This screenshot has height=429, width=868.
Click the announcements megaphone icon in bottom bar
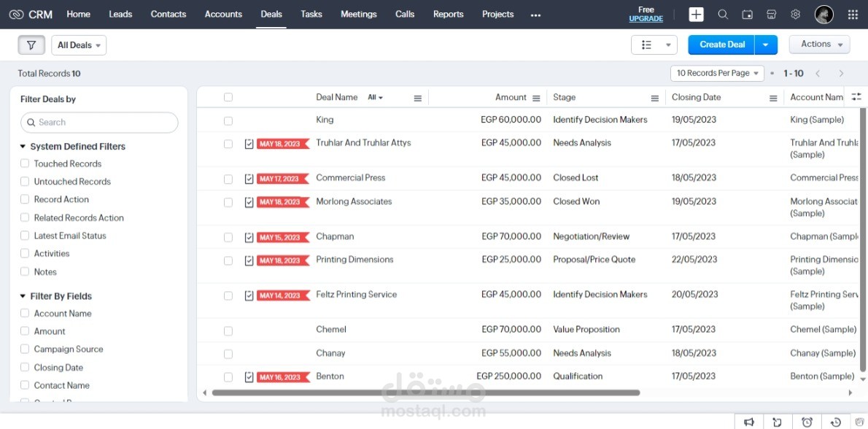(x=749, y=422)
